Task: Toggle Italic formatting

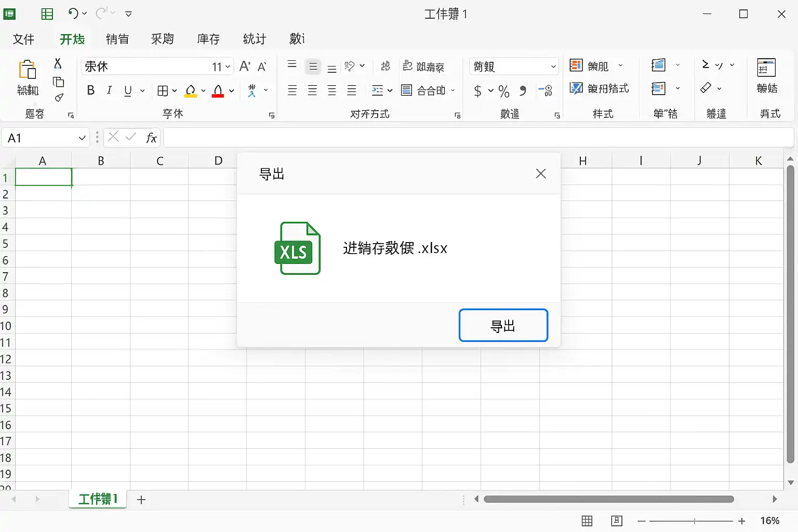Action: point(109,90)
